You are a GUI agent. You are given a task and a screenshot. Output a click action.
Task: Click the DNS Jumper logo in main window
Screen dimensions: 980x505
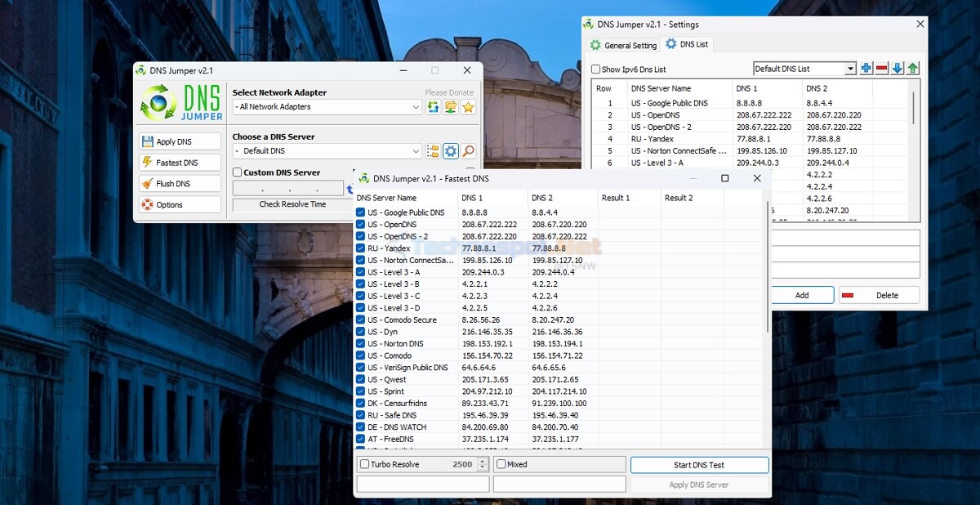(180, 103)
